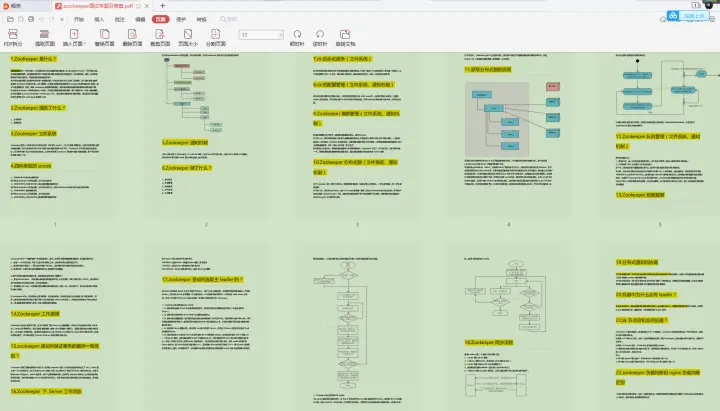
Task: Click heading 18.Zookeeper on the ninth page
Action: point(489,343)
